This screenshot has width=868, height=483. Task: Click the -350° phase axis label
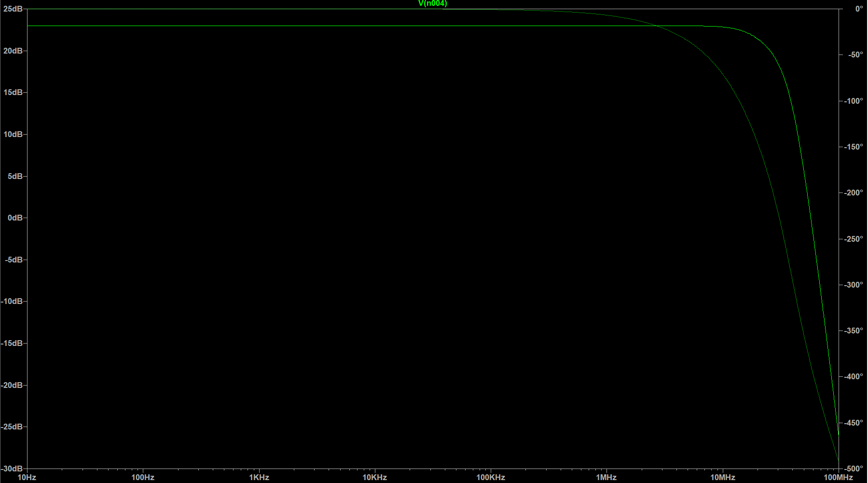tap(854, 331)
